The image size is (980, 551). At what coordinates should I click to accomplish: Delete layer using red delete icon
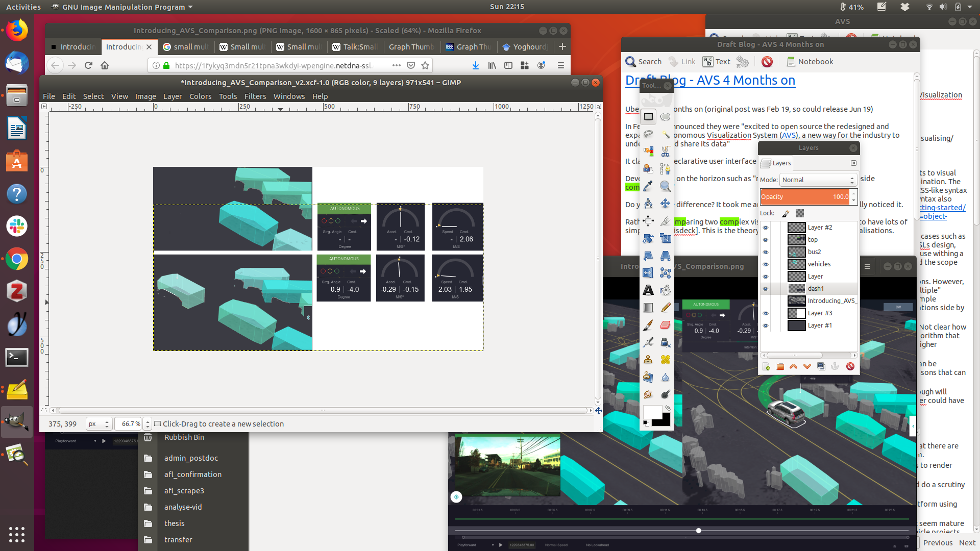point(850,366)
